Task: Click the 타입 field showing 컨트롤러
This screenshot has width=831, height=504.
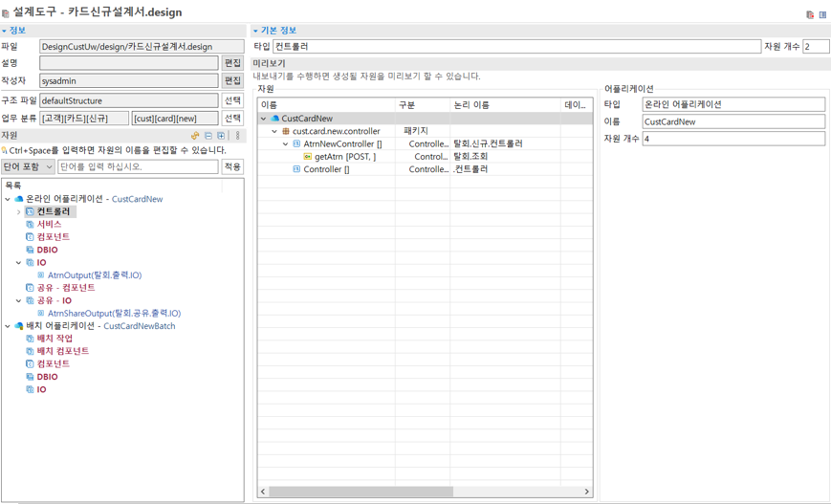Action: click(x=516, y=47)
